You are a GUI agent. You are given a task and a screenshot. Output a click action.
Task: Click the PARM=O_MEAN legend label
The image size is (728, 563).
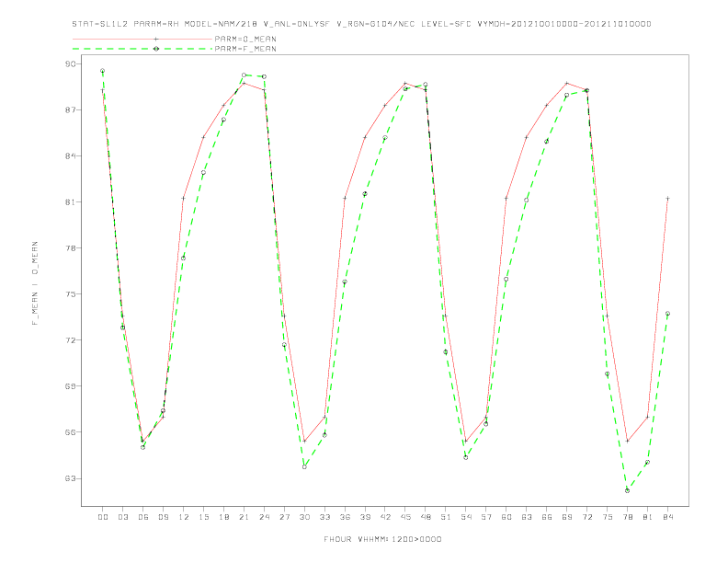point(245,39)
